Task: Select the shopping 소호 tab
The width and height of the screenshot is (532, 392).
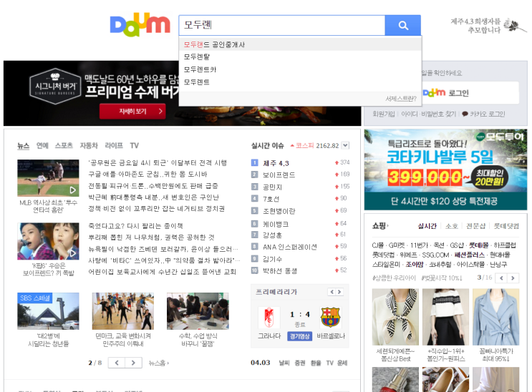Action: point(451,226)
